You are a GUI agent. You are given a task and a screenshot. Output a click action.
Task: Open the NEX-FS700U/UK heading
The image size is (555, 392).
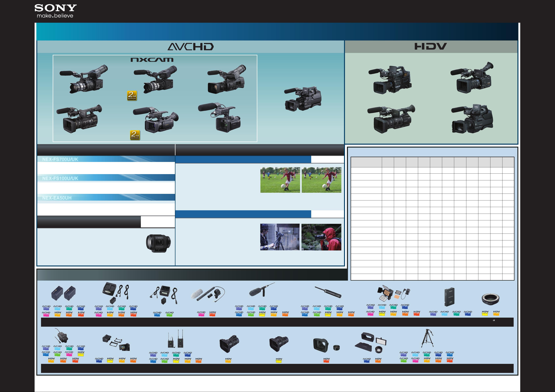coord(60,159)
